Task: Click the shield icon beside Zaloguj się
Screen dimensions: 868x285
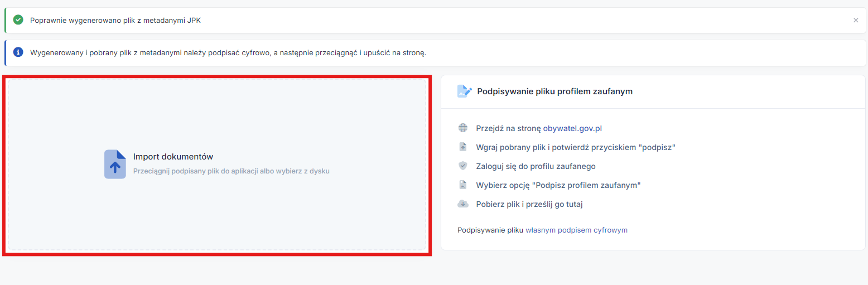Action: click(x=462, y=166)
